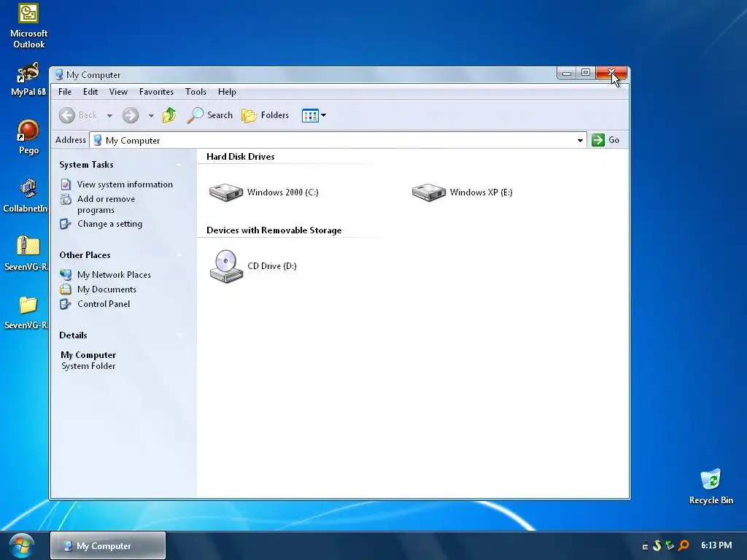747x560 pixels.
Task: Click My Computer text in Details
Action: (x=88, y=355)
